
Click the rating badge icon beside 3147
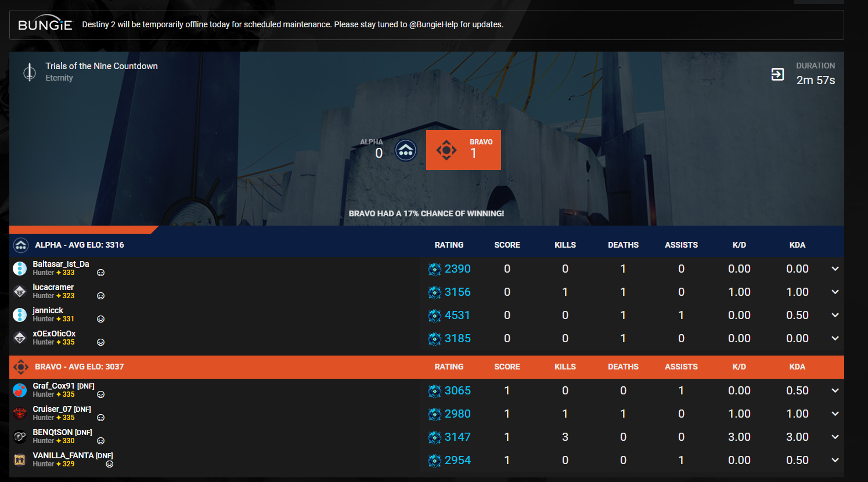pyautogui.click(x=434, y=437)
